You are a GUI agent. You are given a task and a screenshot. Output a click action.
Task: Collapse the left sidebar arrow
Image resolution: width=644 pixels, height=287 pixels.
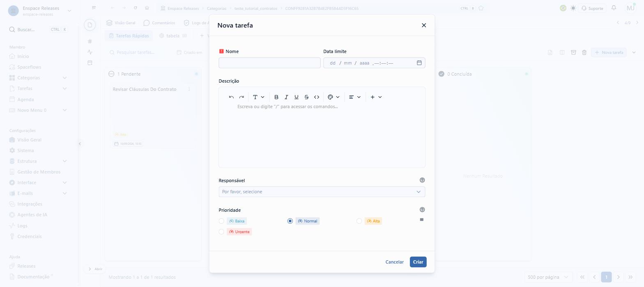80,143
